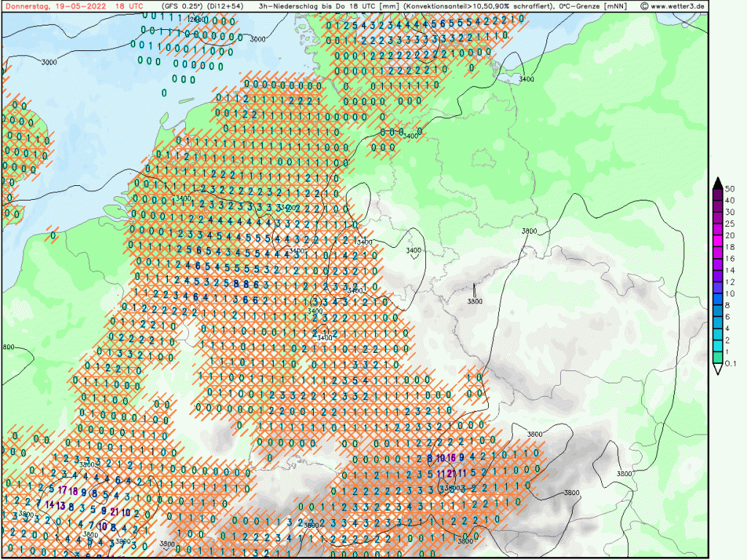Click the 3h-Niederschlag title text
Viewport: 747px width, 560px height.
tap(289, 6)
